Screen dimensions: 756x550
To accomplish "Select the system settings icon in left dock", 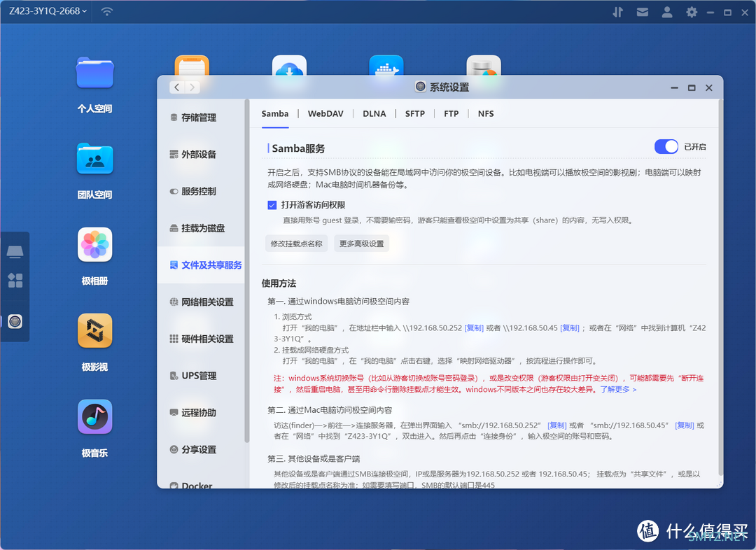I will [x=15, y=321].
